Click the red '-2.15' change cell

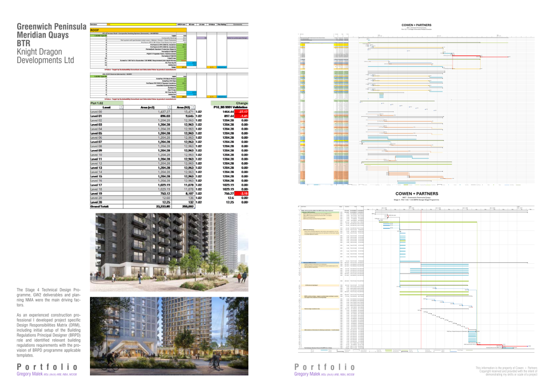click(241, 193)
